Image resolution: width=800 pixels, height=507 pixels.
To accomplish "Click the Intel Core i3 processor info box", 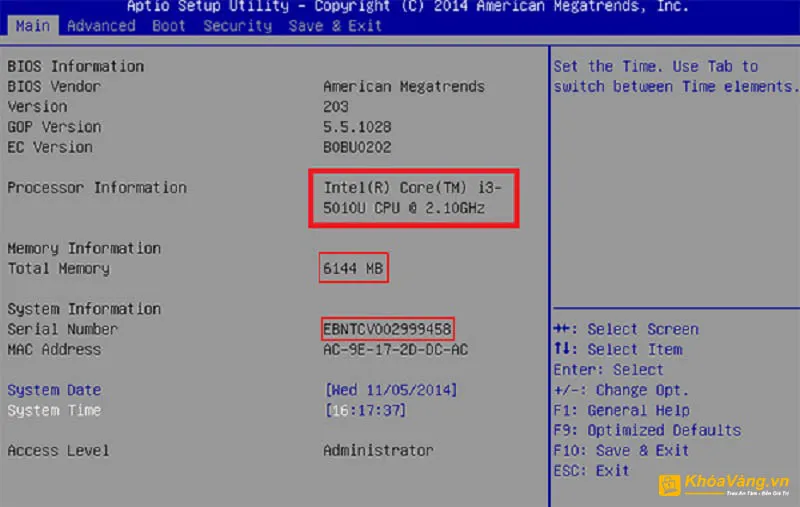I will pos(414,198).
